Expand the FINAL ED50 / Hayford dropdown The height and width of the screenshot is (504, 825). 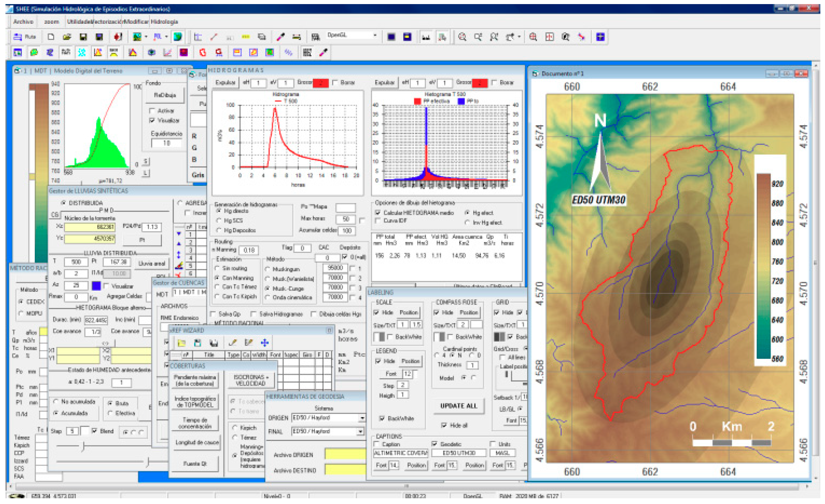(x=360, y=432)
